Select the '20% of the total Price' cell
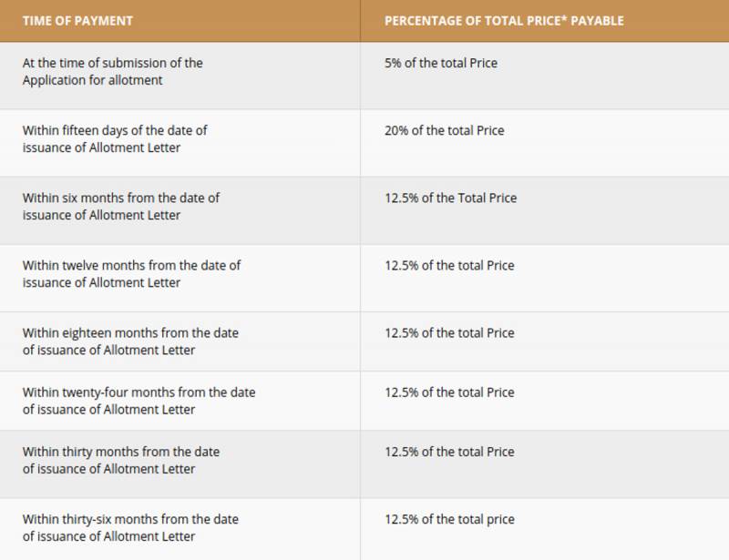The image size is (729, 560). pyautogui.click(x=445, y=130)
